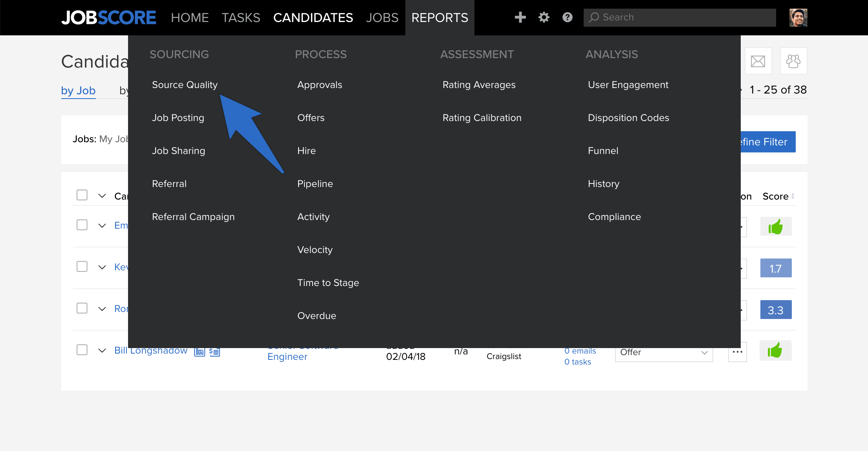Image resolution: width=868 pixels, height=451 pixels.
Task: Select Source Quality report from menu
Action: pos(185,85)
